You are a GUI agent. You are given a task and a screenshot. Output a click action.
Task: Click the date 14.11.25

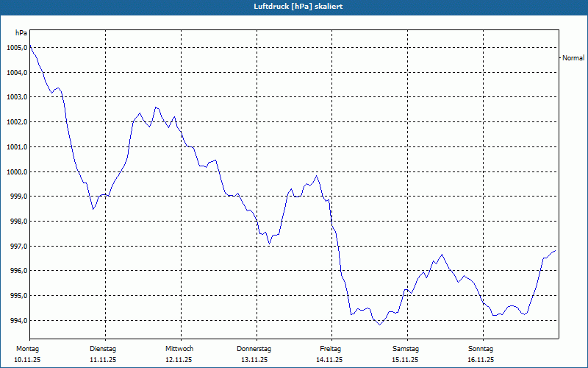[329, 360]
